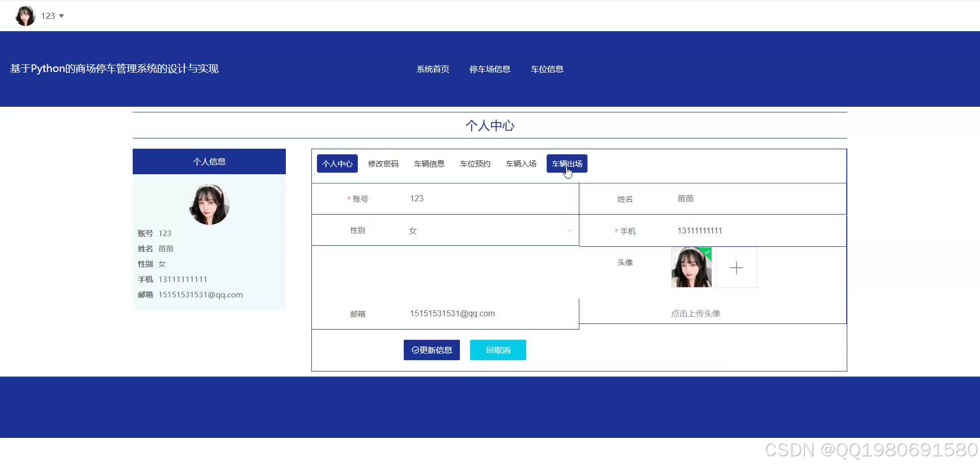Click the uploaded avatar preview near 头像

[691, 267]
